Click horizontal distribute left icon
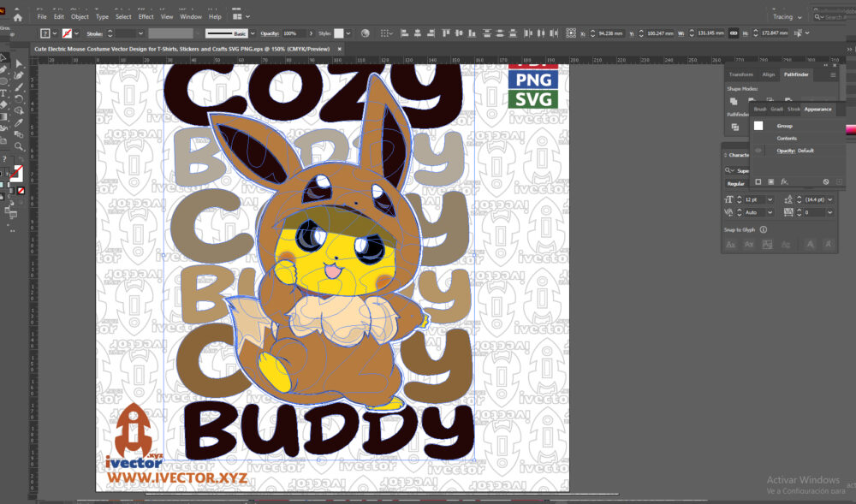856x504 pixels. (x=528, y=33)
